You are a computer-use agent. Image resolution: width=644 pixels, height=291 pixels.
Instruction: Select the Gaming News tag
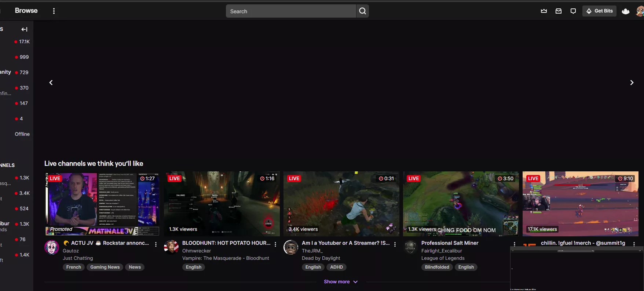[105, 267]
